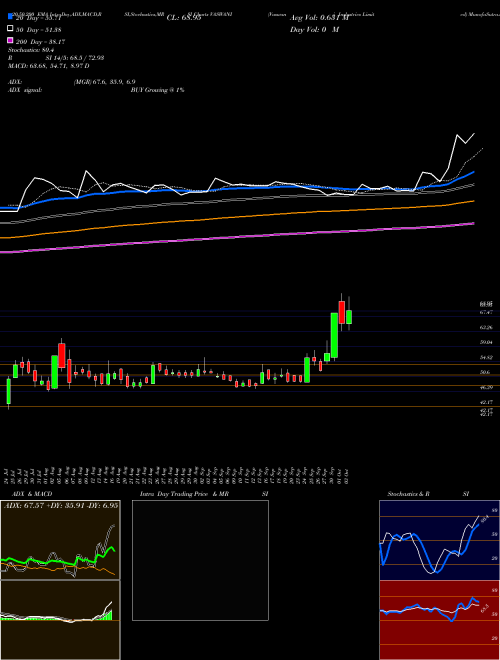This screenshot has width=500, height=660.
Task: Click the 'Stochastics: 89.4' readout
Action: click(30, 50)
